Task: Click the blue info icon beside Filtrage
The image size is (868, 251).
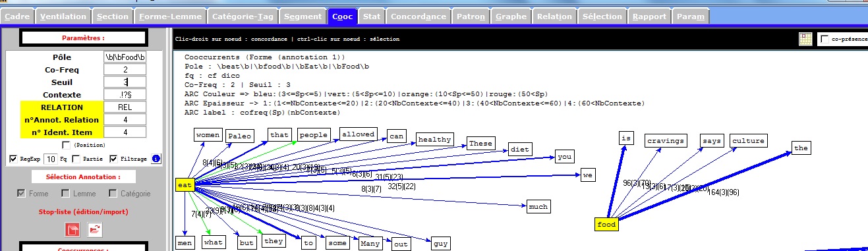Action: pyautogui.click(x=156, y=159)
